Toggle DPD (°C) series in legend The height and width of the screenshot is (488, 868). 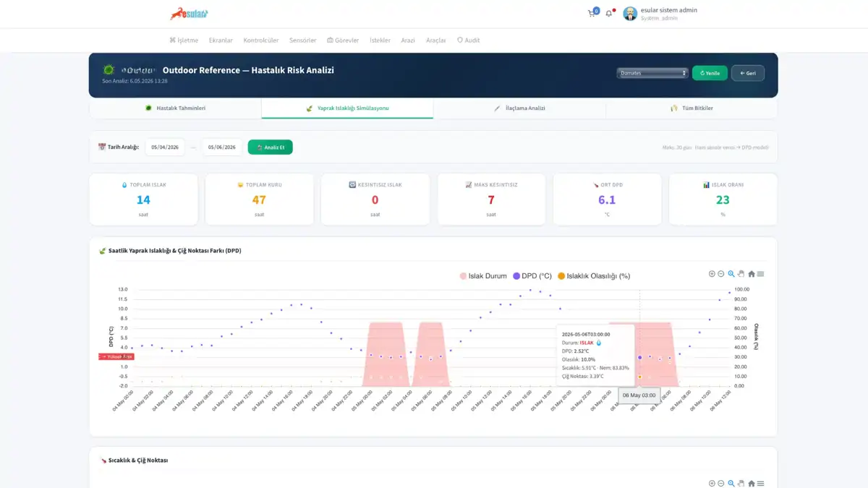[532, 276]
